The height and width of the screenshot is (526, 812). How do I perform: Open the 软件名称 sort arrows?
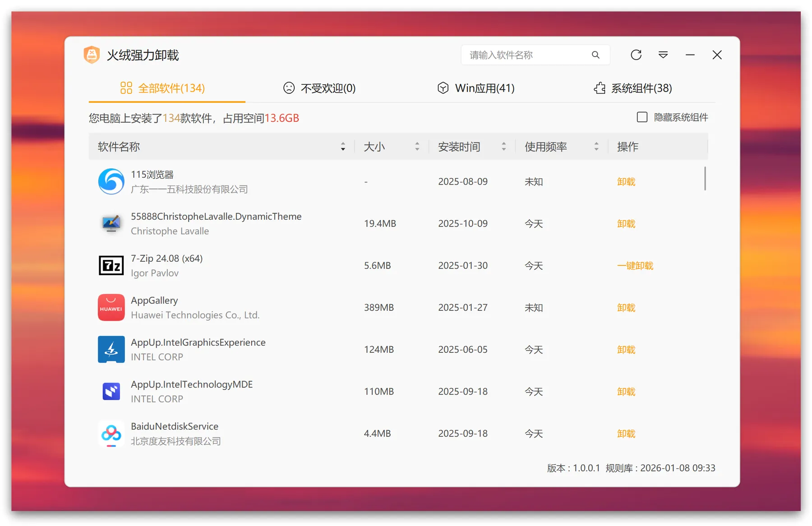(x=343, y=146)
